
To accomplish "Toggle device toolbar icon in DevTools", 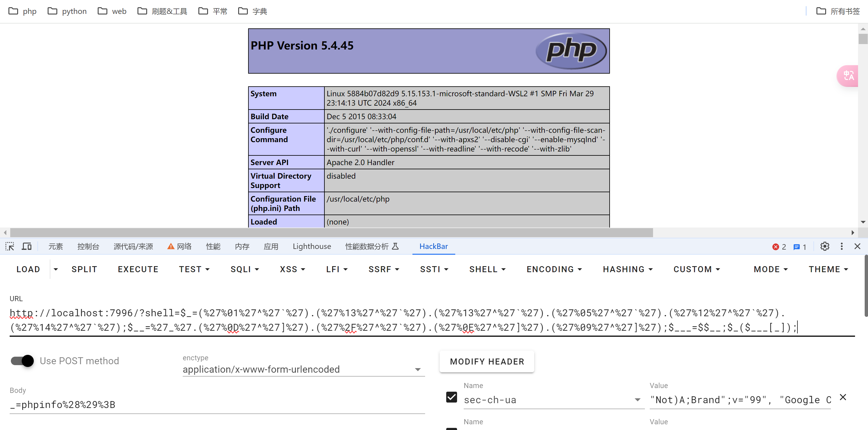I will point(27,247).
